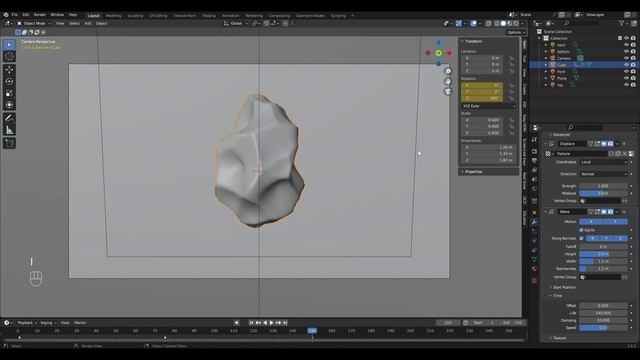The width and height of the screenshot is (640, 360).
Task: Jump to the timeline end frame
Action: pos(285,323)
